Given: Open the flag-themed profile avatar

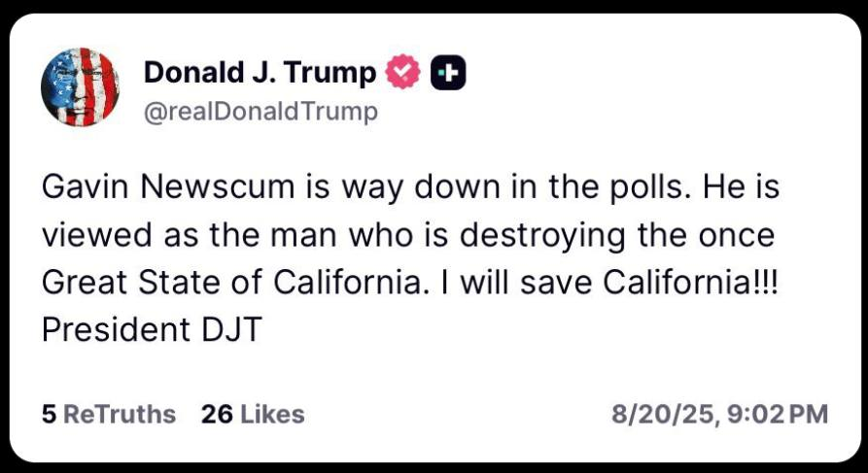Looking at the screenshot, I should click(x=80, y=86).
